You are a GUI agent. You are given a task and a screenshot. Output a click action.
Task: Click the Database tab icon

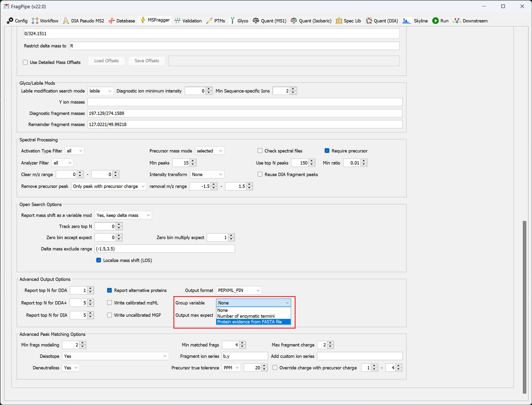coord(112,21)
